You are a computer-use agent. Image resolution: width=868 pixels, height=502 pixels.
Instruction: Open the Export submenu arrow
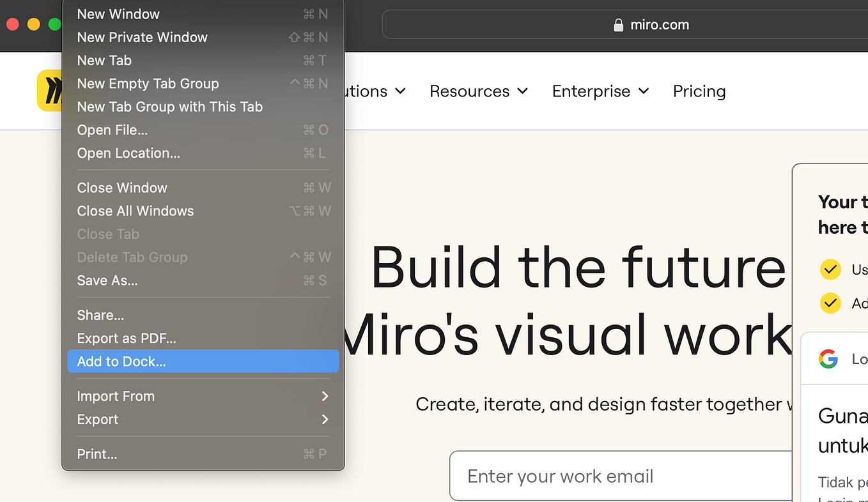pyautogui.click(x=325, y=420)
